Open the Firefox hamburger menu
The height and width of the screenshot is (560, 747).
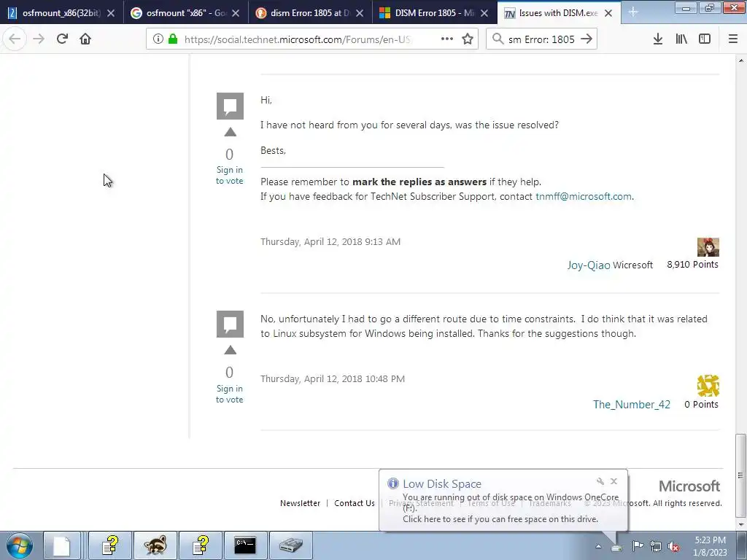pyautogui.click(x=733, y=39)
